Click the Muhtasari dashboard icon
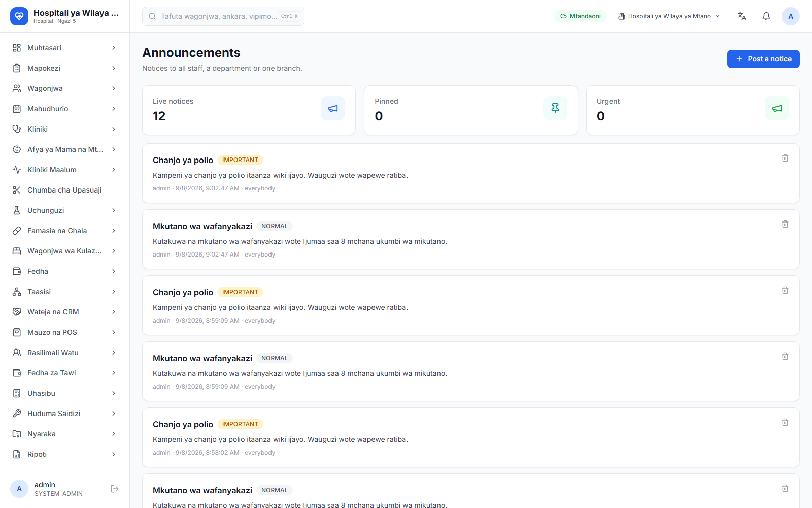The height and width of the screenshot is (508, 812). pyautogui.click(x=17, y=48)
